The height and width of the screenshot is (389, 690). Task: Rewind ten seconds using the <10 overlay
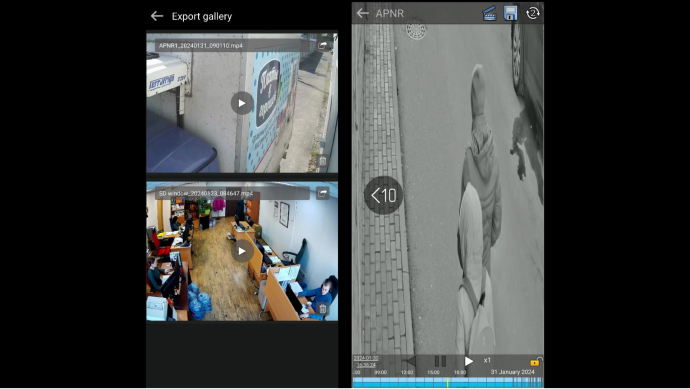[384, 195]
